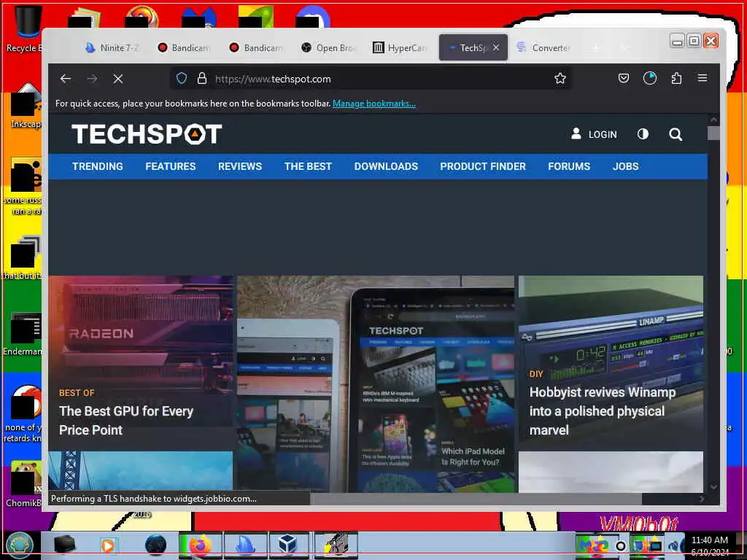Click the Manage bookmarks link

coord(374,104)
